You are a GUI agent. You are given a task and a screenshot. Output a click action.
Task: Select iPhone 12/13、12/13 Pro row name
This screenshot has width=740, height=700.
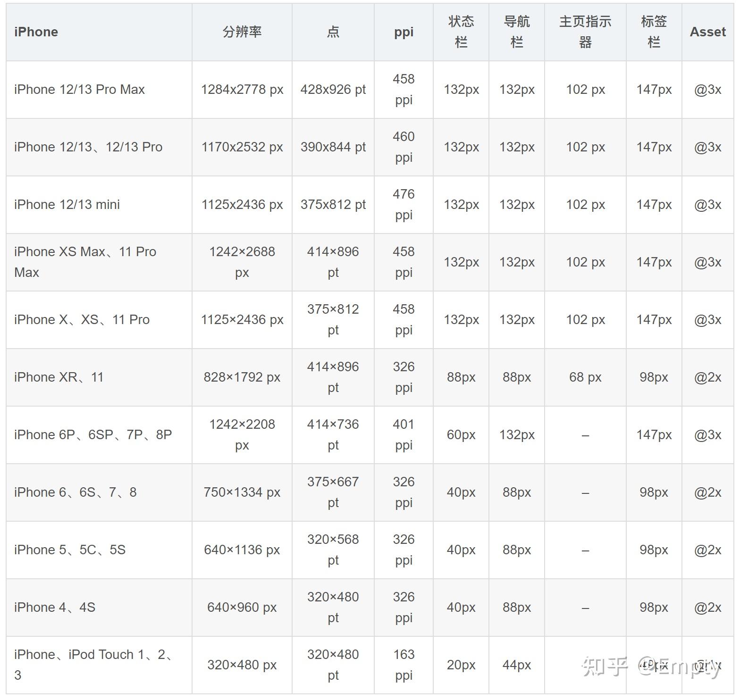pyautogui.click(x=88, y=147)
